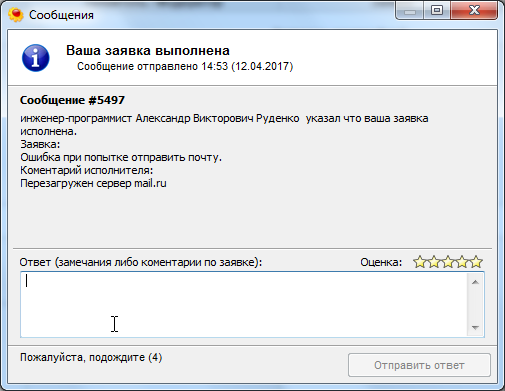505x391 pixels.
Task: Click the blue information icon
Action: pos(36,58)
